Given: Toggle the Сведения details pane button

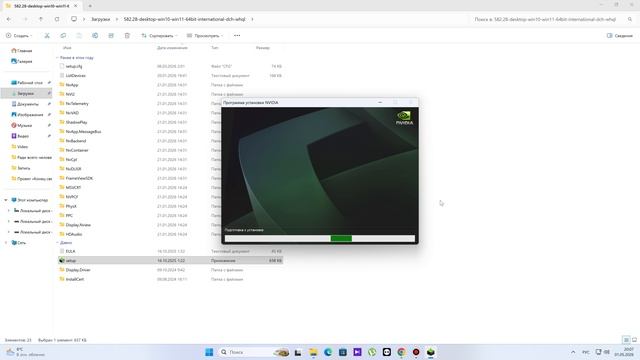Looking at the screenshot, I should tap(620, 36).
